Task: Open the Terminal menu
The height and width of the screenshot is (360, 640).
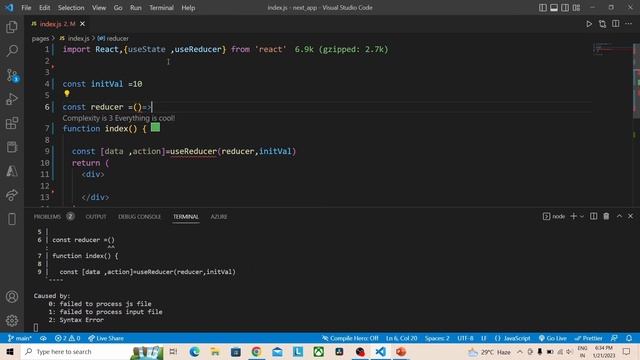Action: tap(161, 8)
